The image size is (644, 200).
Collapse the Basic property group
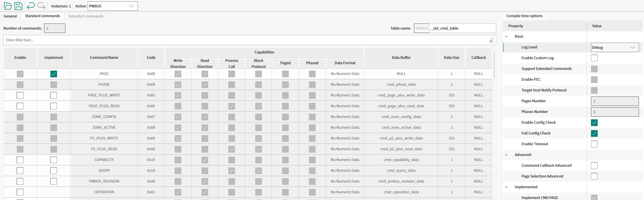[506, 36]
